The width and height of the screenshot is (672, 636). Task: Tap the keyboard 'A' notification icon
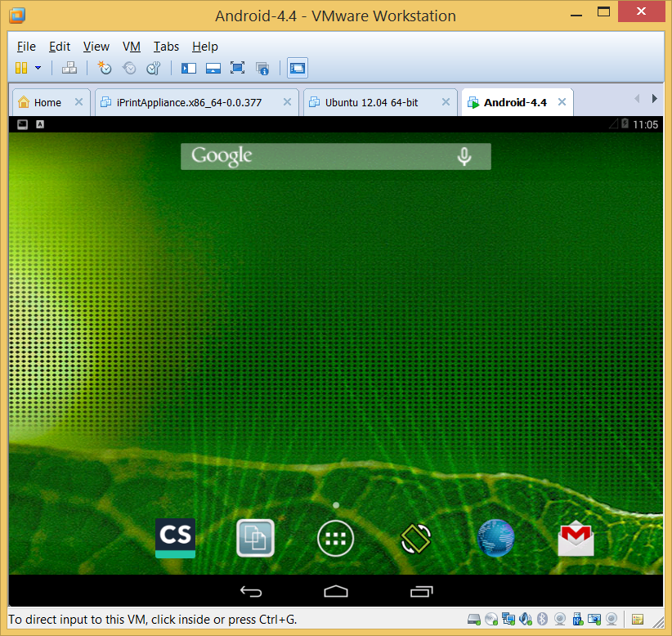(40, 124)
